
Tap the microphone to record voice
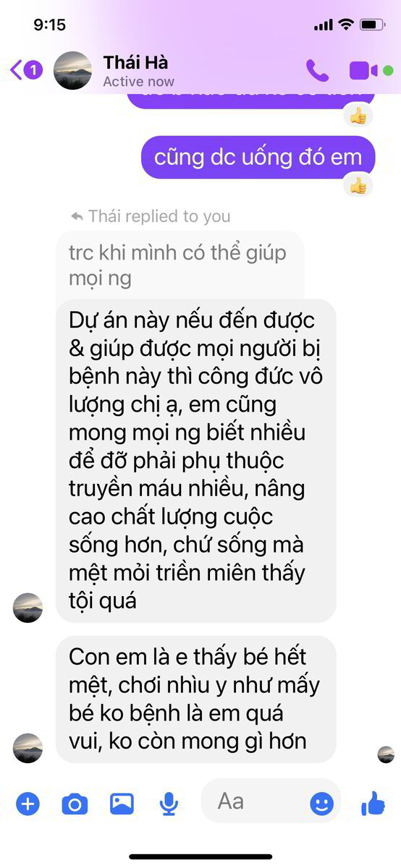point(169,803)
